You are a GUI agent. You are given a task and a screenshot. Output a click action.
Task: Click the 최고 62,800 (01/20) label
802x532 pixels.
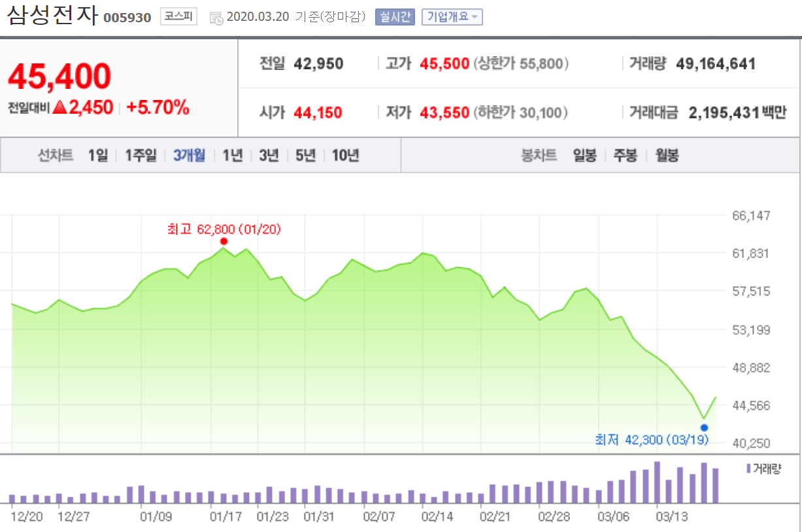[224, 229]
